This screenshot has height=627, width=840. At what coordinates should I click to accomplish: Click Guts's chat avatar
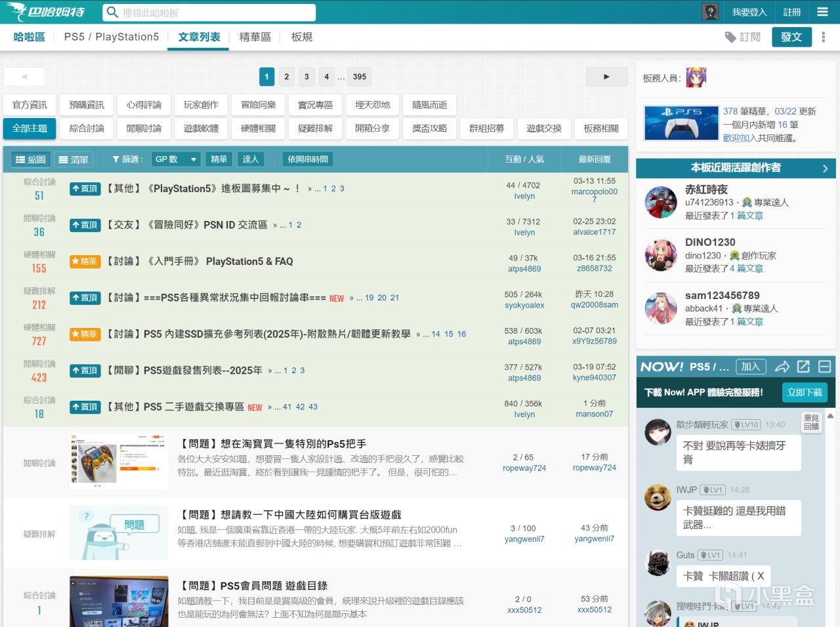pyautogui.click(x=658, y=563)
